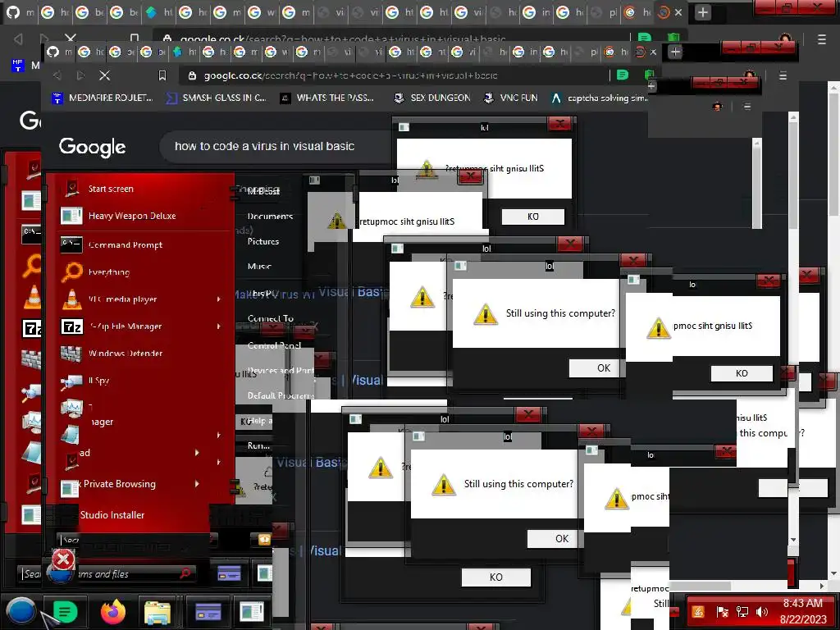840x630 pixels.
Task: Click red magnifier in Start menu search box
Action: [x=185, y=573]
